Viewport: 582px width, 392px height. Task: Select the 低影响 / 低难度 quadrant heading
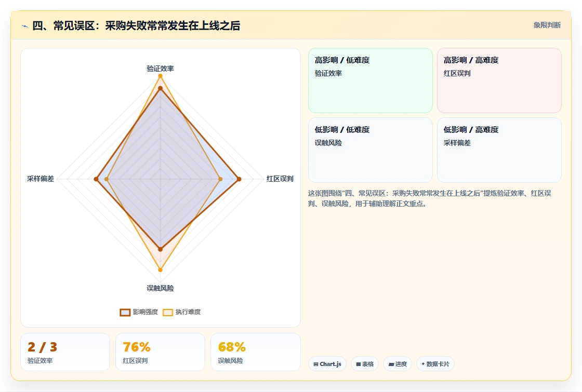pyautogui.click(x=342, y=129)
